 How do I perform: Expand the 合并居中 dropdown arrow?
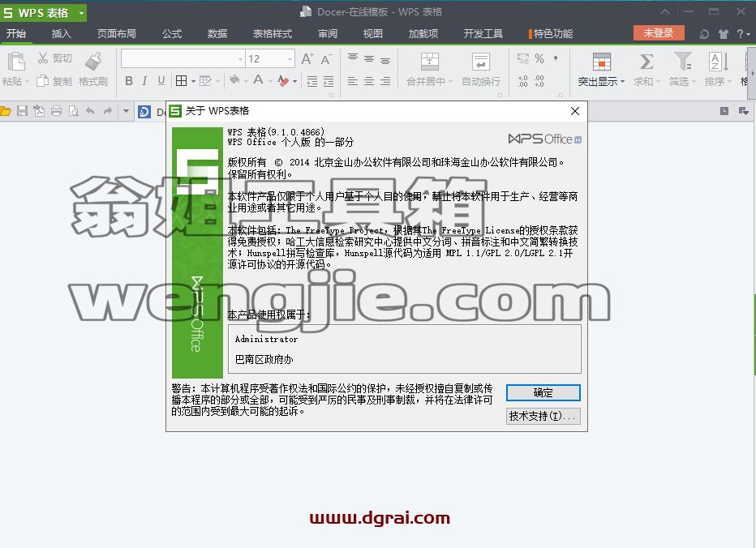click(x=450, y=81)
